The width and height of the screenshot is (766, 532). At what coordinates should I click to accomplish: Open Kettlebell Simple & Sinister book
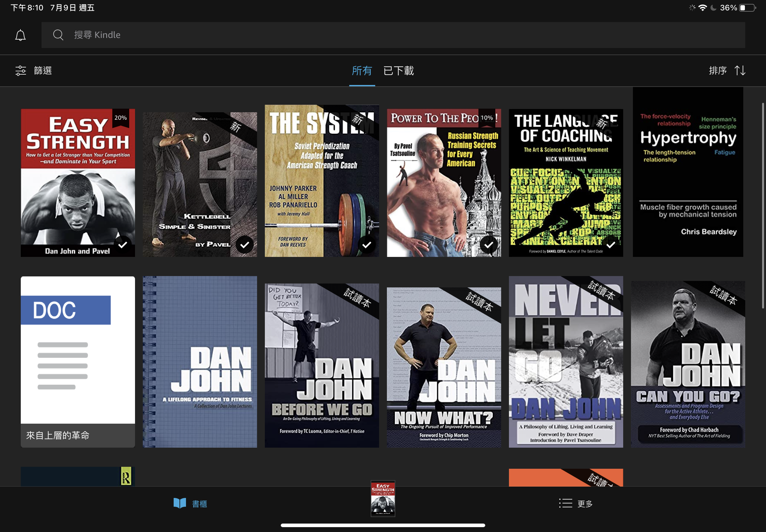200,184
